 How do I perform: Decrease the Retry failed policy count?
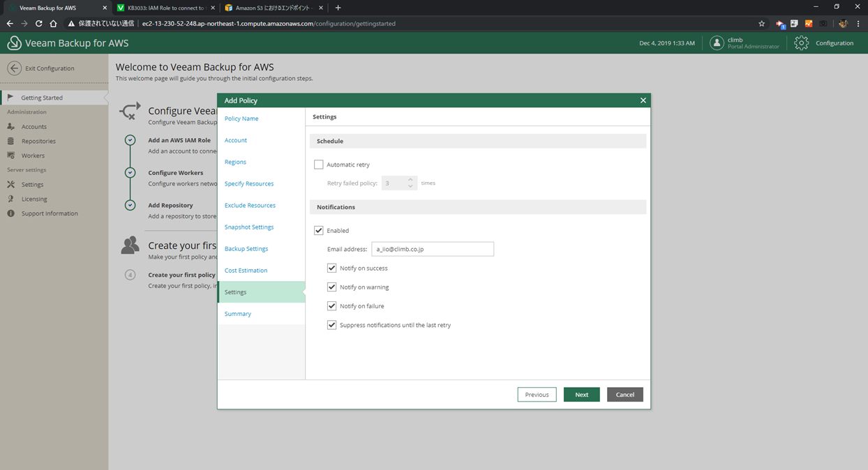tap(410, 186)
